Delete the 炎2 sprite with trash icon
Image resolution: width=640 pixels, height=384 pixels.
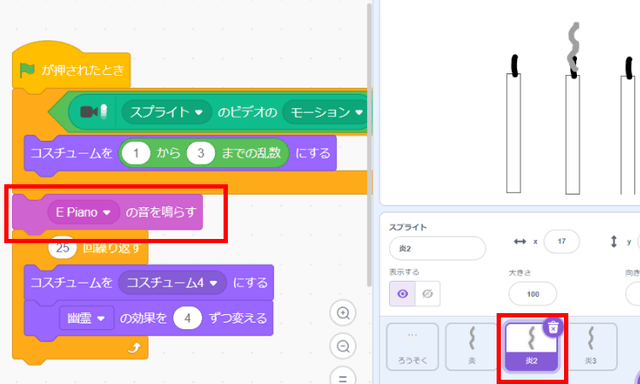553,327
